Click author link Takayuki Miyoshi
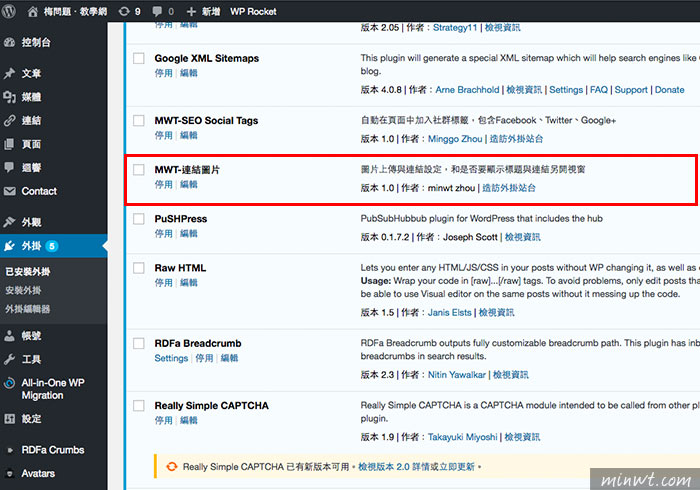The width and height of the screenshot is (700, 490). pyautogui.click(x=462, y=437)
